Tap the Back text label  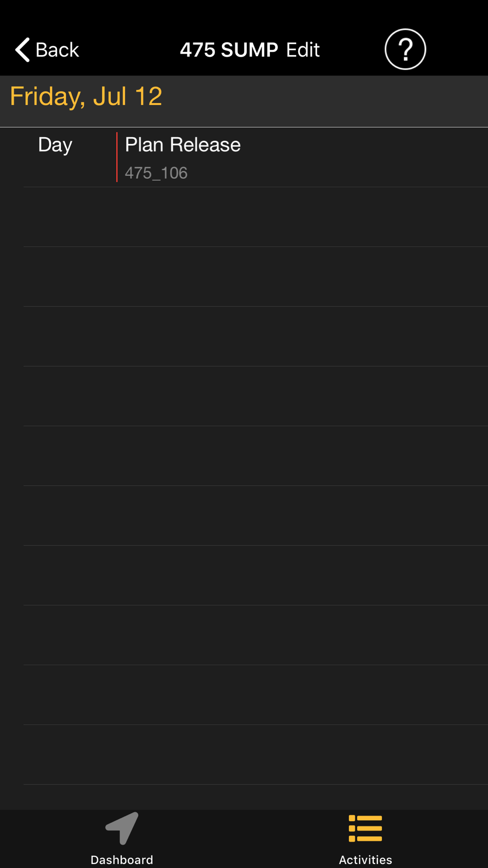[x=57, y=50]
